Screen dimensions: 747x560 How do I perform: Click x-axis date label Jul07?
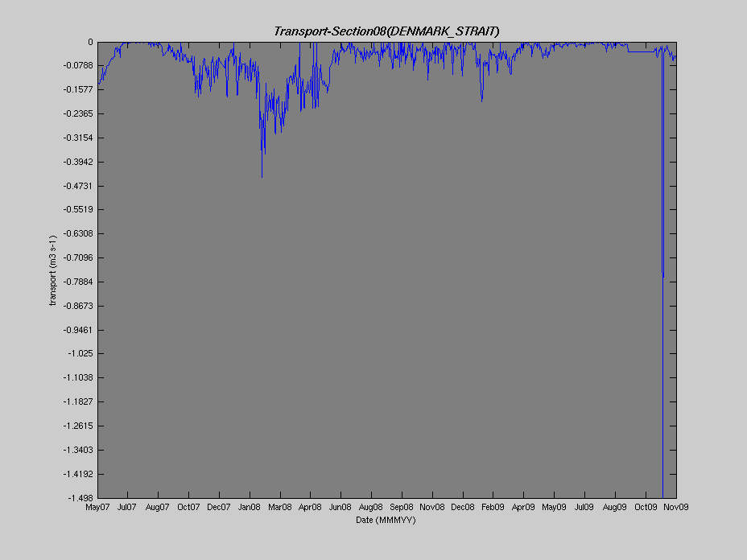pyautogui.click(x=127, y=507)
